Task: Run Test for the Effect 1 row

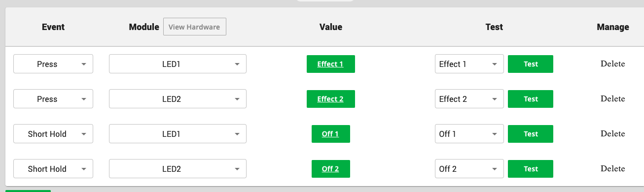Action: [531, 64]
